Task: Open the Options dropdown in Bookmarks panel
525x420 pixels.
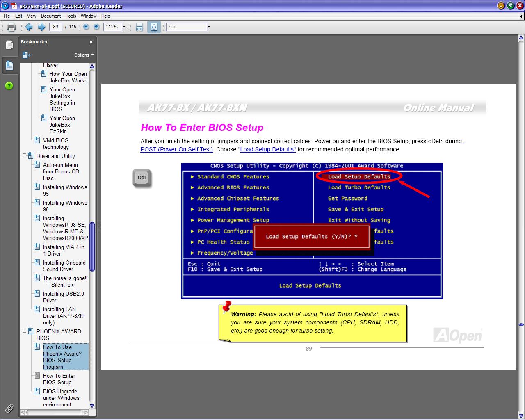Action: (84, 55)
